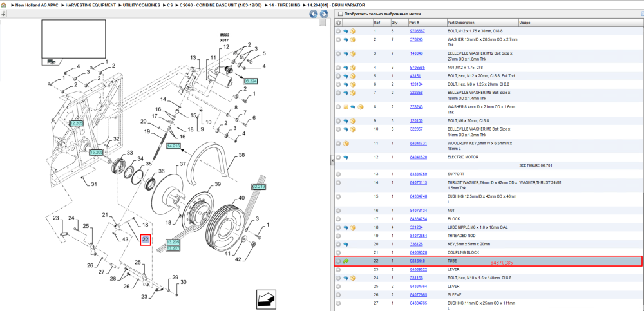Image resolution: width=644 pixels, height=311 pixels.
Task: Click the small square button under navigation arrows
Action: coord(323,23)
